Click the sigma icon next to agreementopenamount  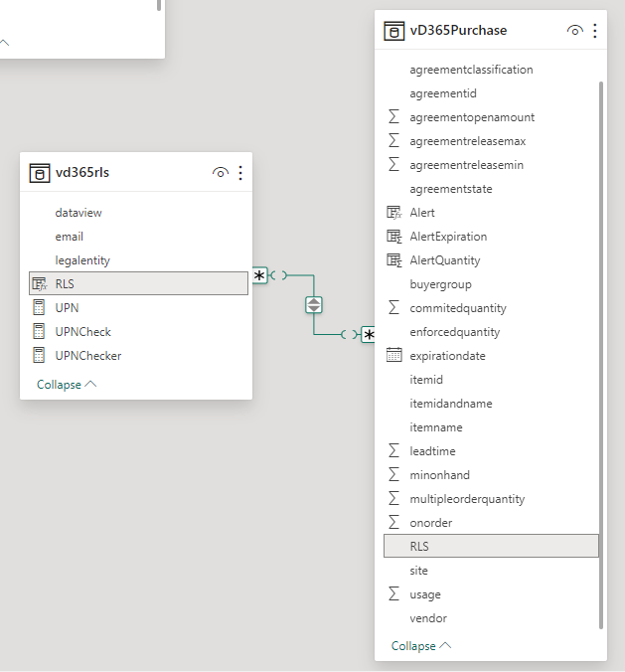pyautogui.click(x=393, y=116)
